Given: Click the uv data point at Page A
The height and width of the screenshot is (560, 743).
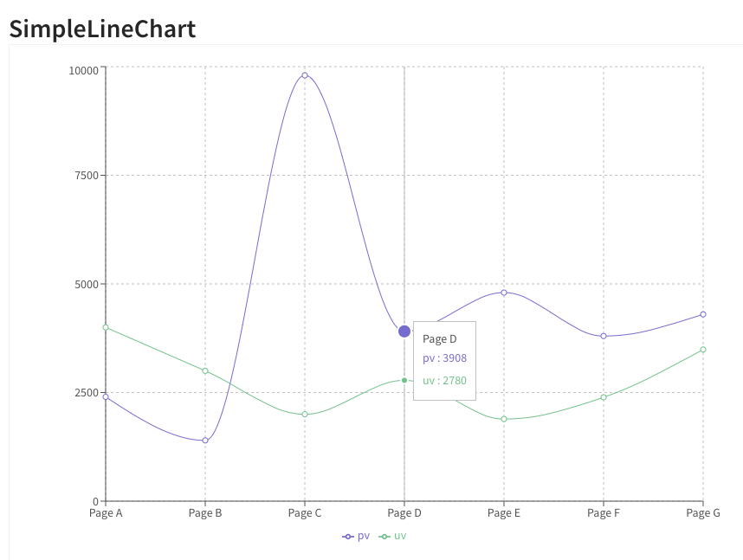Looking at the screenshot, I should click(x=106, y=327).
